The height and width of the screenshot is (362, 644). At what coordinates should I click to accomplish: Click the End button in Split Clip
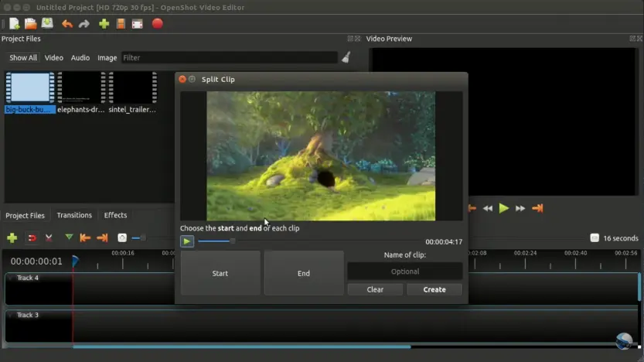[304, 273]
